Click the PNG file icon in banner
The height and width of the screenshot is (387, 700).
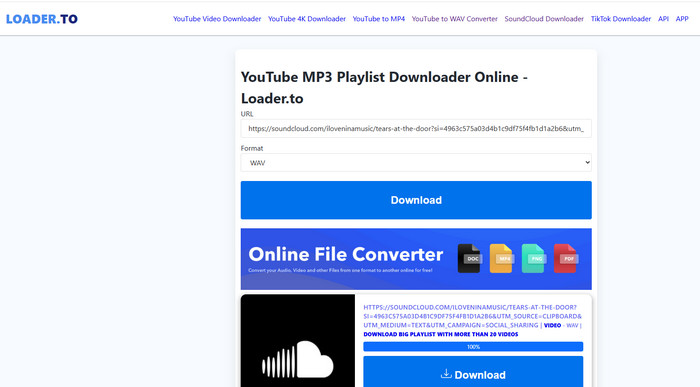533,258
